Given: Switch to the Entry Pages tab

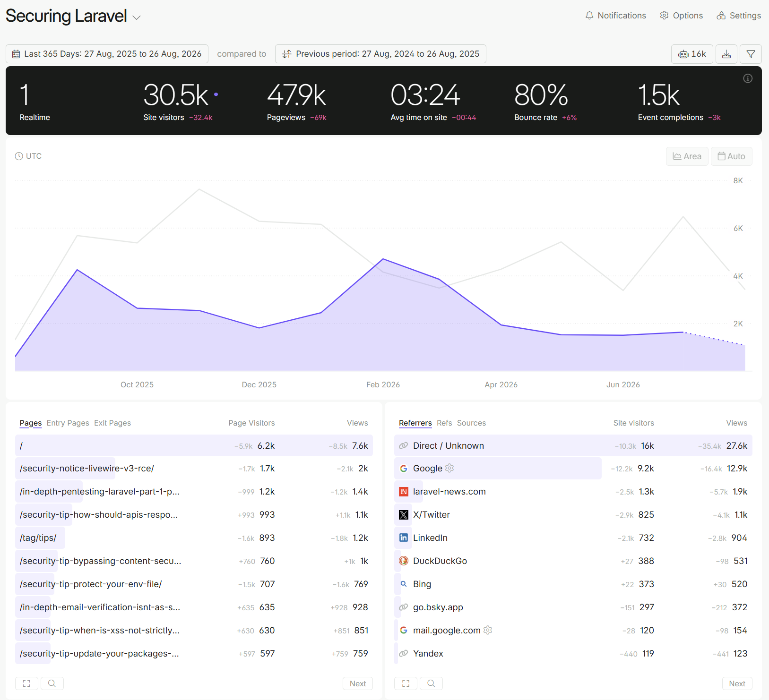Looking at the screenshot, I should (68, 423).
